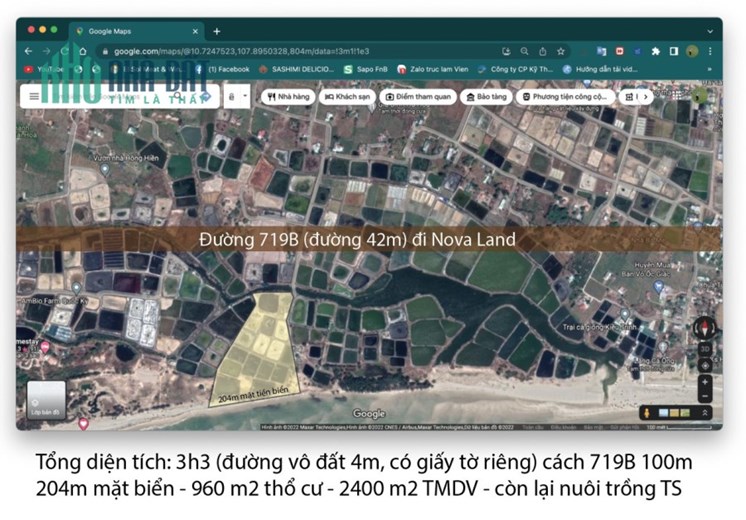The width and height of the screenshot is (746, 520).
Task: Filter by Điểm tham quan category chip
Action: (418, 97)
